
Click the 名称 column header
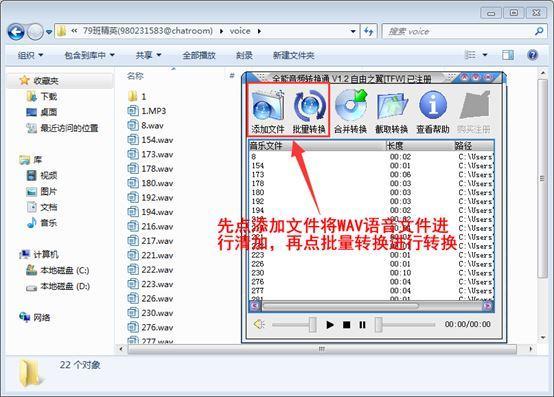(135, 76)
